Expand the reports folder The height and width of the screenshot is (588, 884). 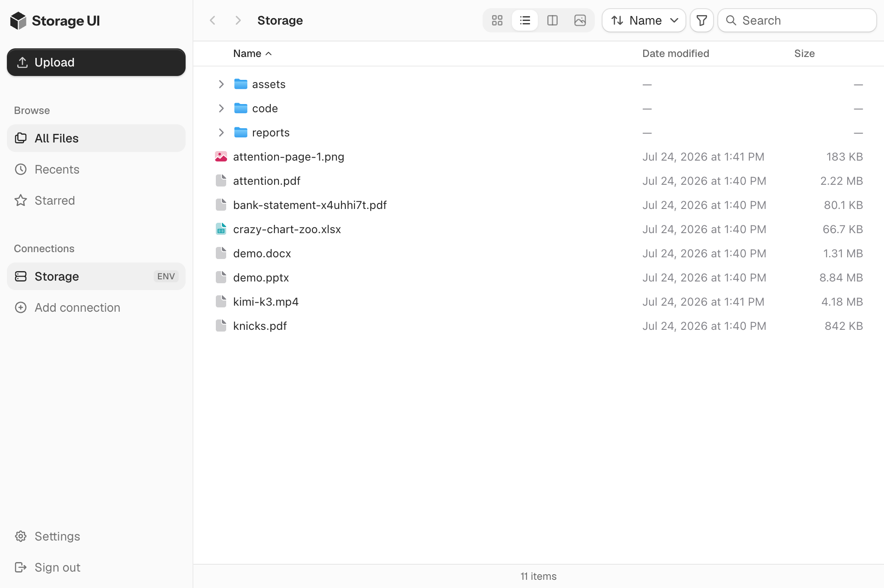pyautogui.click(x=221, y=133)
